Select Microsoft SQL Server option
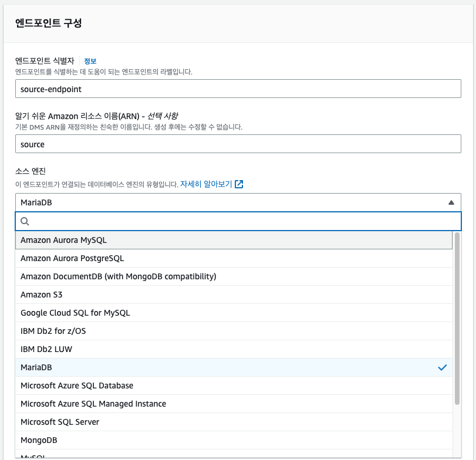The width and height of the screenshot is (476, 460). (234, 422)
